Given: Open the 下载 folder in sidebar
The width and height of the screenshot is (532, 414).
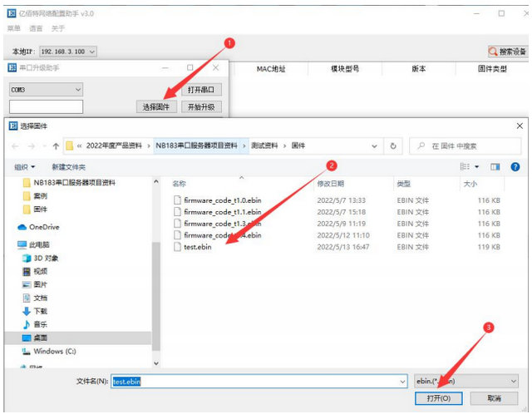Looking at the screenshot, I should coord(39,310).
